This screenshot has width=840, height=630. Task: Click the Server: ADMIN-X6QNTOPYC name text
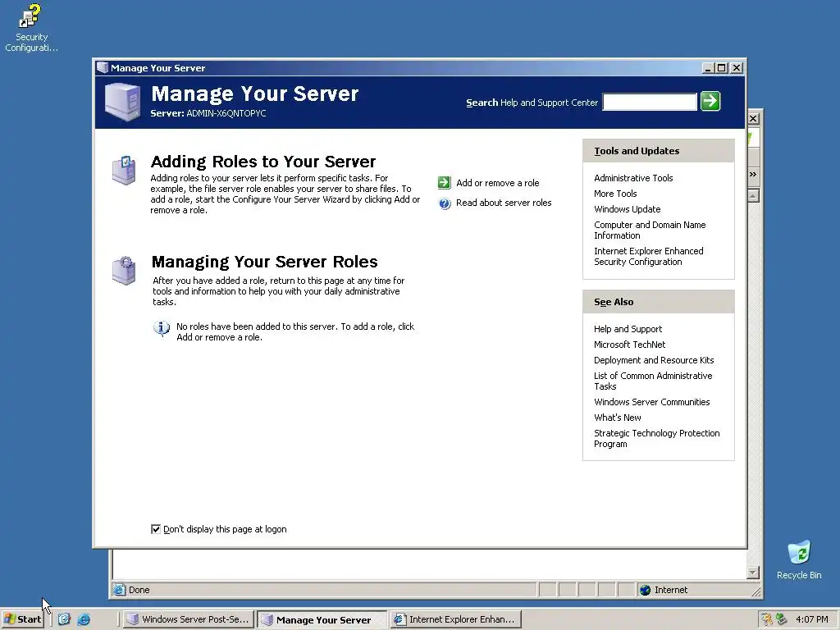[x=208, y=113]
